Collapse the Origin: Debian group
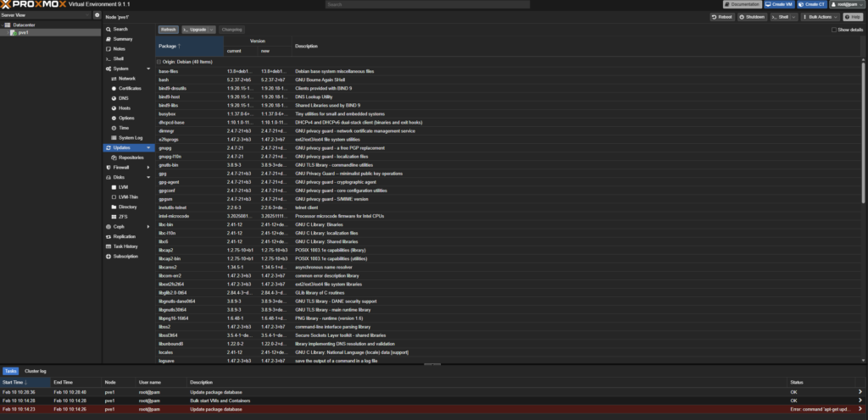 pyautogui.click(x=159, y=62)
